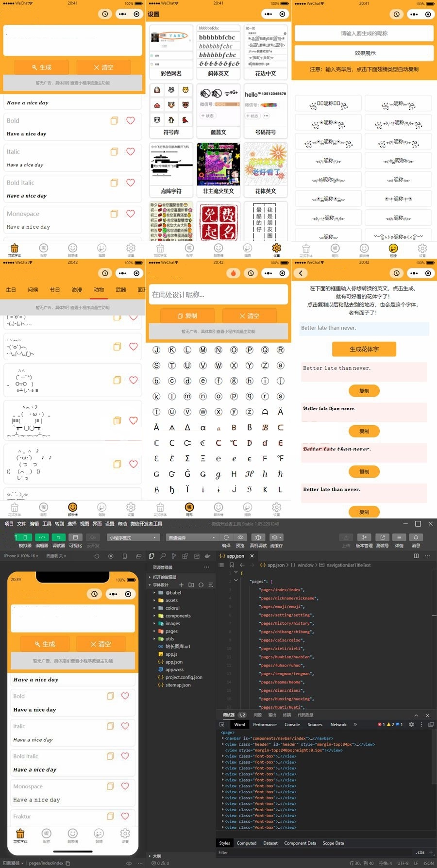Favorite the Fraktur row heart in simulator

click(125, 817)
